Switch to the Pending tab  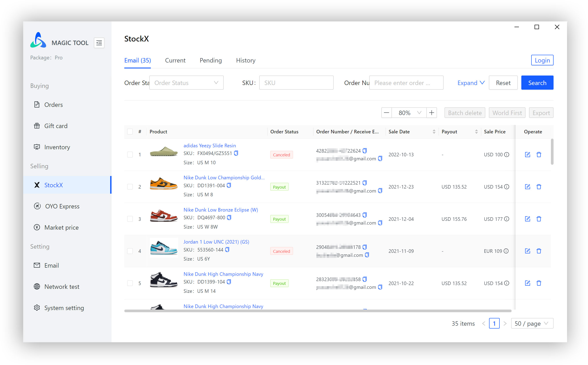(x=210, y=60)
